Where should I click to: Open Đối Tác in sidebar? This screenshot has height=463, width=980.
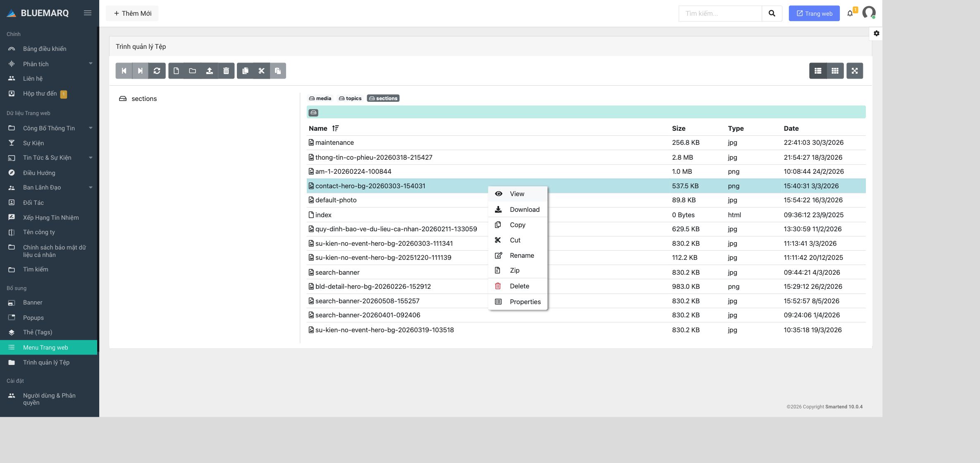click(x=49, y=203)
